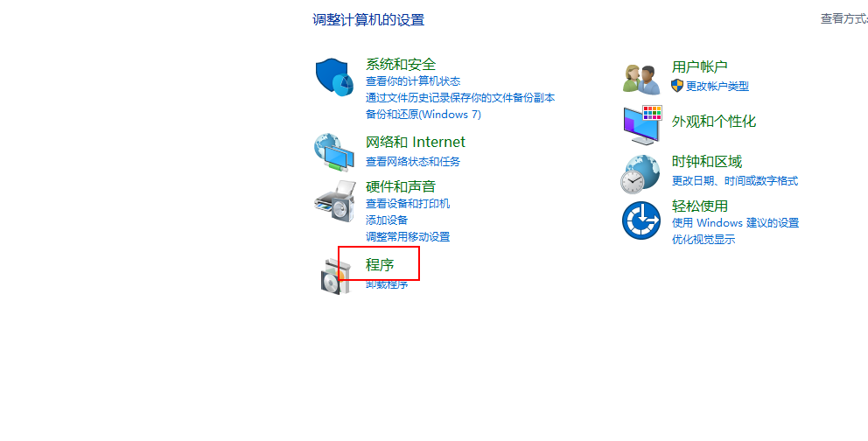Open the 程序 category heading

(380, 264)
